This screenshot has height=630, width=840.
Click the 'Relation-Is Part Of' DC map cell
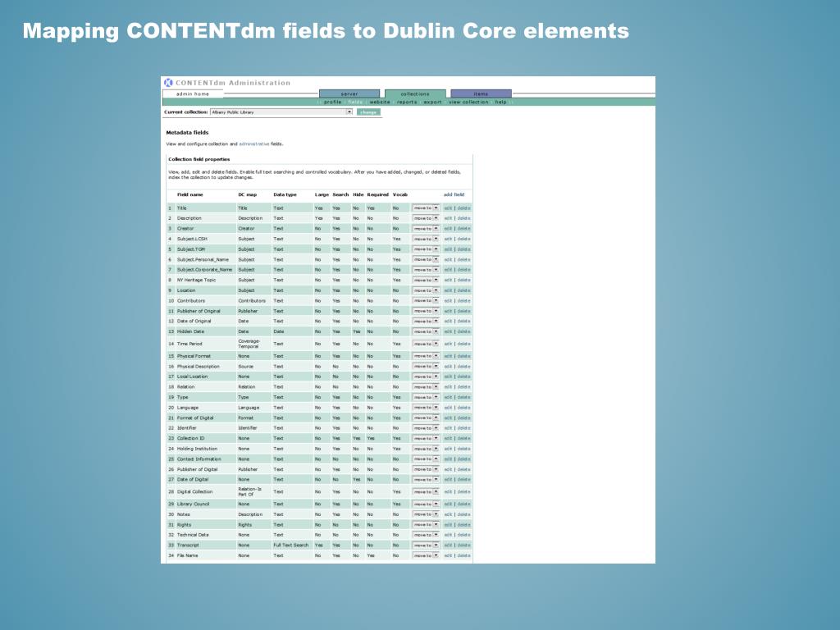tap(249, 492)
